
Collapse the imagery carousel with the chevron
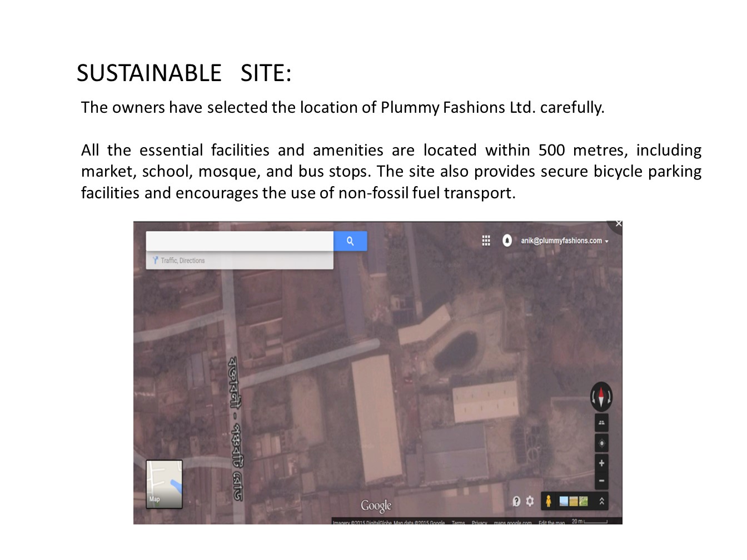click(601, 501)
